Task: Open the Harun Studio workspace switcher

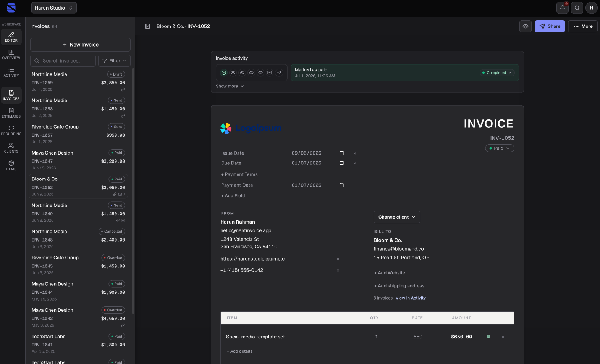Action: (x=54, y=8)
